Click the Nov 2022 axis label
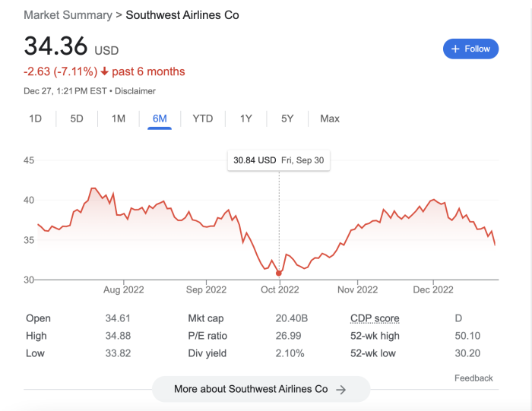532x411 pixels. [357, 289]
